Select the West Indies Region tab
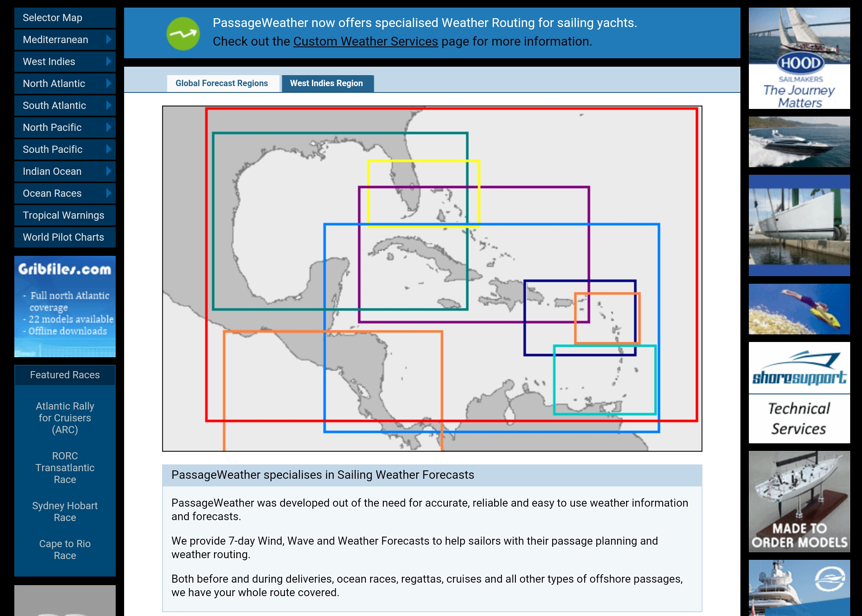The height and width of the screenshot is (616, 862). (326, 83)
